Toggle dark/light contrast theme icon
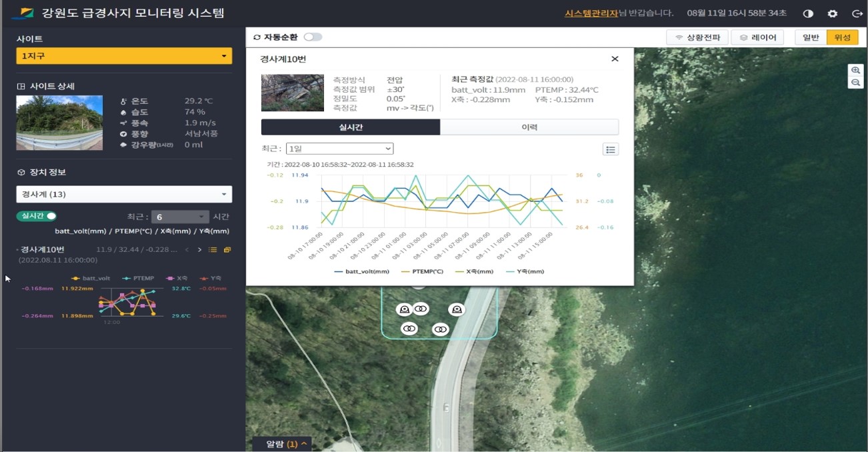The height and width of the screenshot is (452, 868). coord(808,13)
